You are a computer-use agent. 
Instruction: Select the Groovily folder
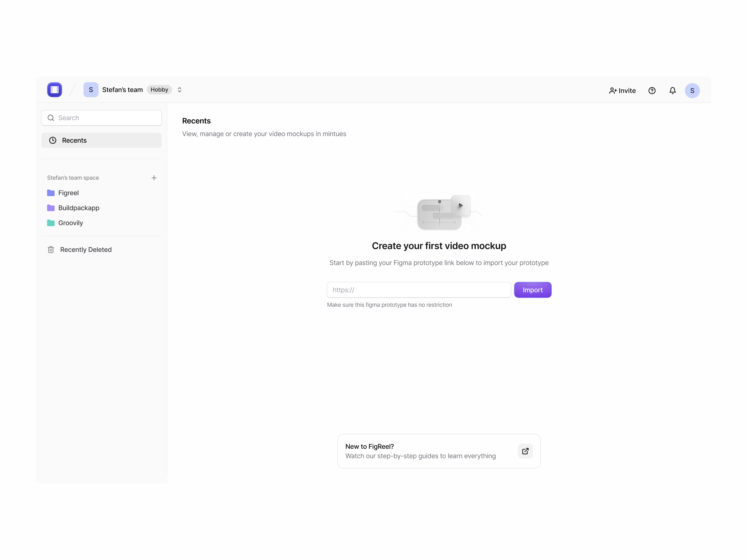[x=71, y=223]
